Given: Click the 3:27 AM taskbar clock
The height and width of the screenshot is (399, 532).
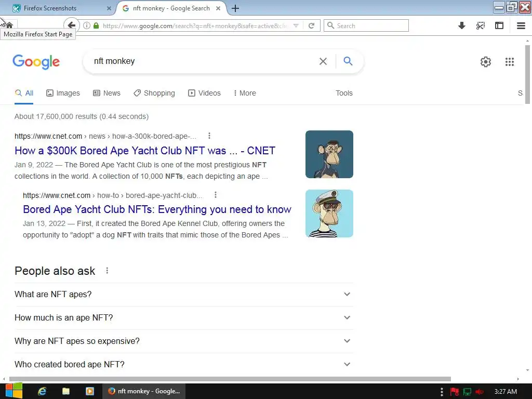Looking at the screenshot, I should (x=506, y=392).
